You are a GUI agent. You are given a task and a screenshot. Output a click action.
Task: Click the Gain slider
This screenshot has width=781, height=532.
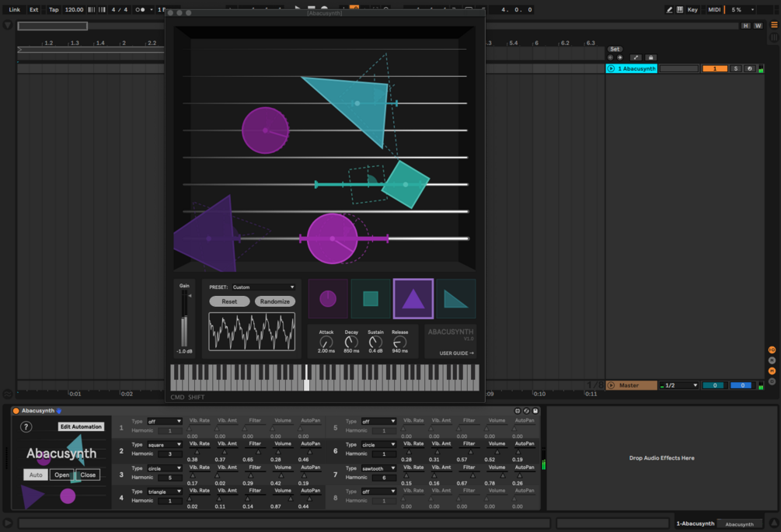point(184,318)
